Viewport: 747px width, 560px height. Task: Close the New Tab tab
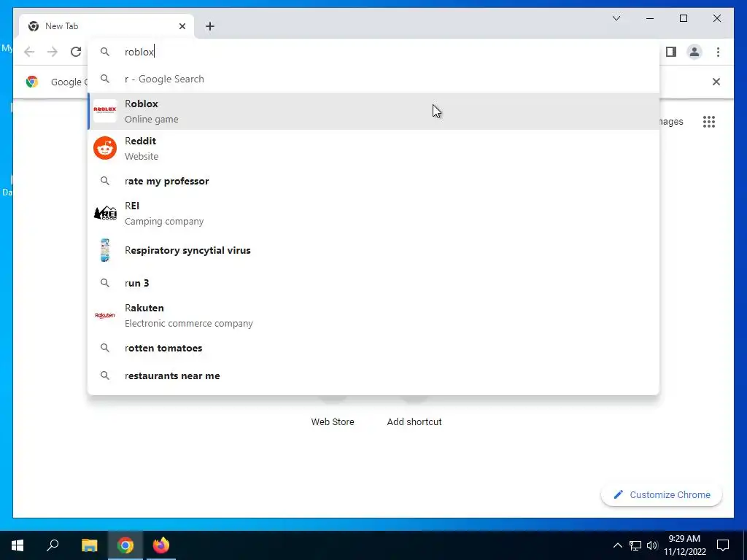point(182,26)
